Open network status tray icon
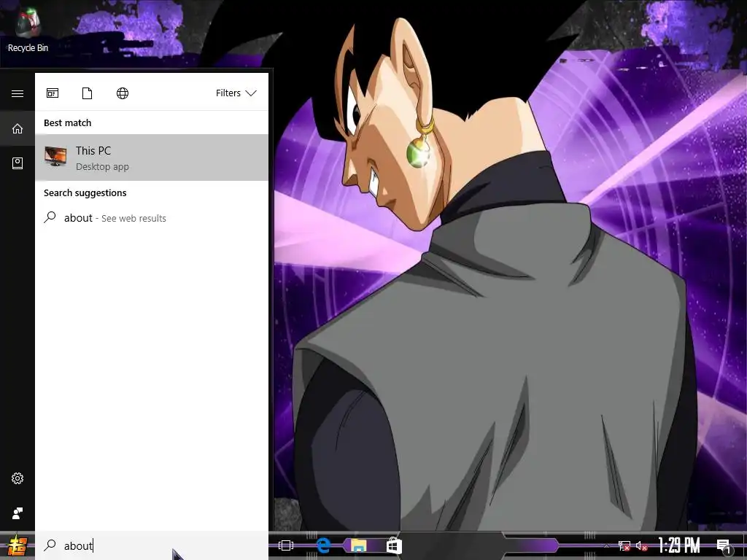This screenshot has height=560, width=747. 624,546
